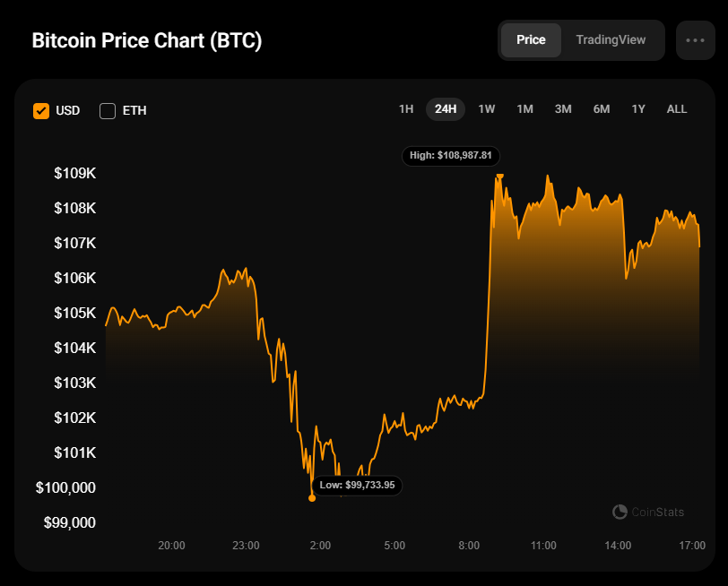
Task: Select the 24H time range
Action: (x=446, y=109)
